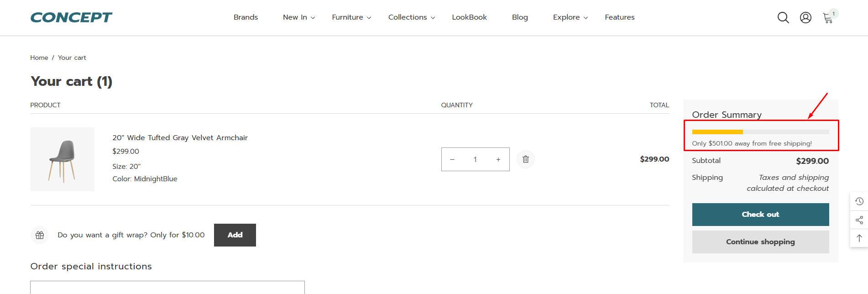
Task: Delete the armchair with trash icon
Action: tap(526, 159)
